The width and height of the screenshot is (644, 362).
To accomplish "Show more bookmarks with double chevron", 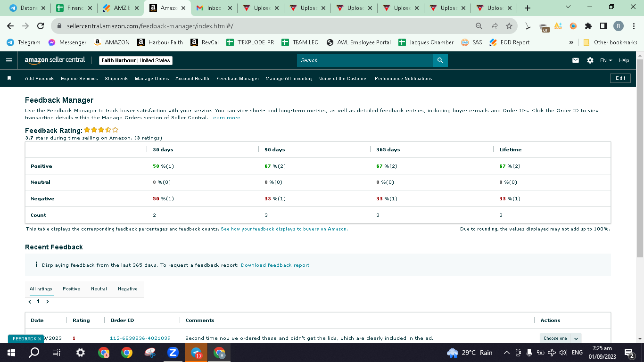I will click(x=571, y=42).
